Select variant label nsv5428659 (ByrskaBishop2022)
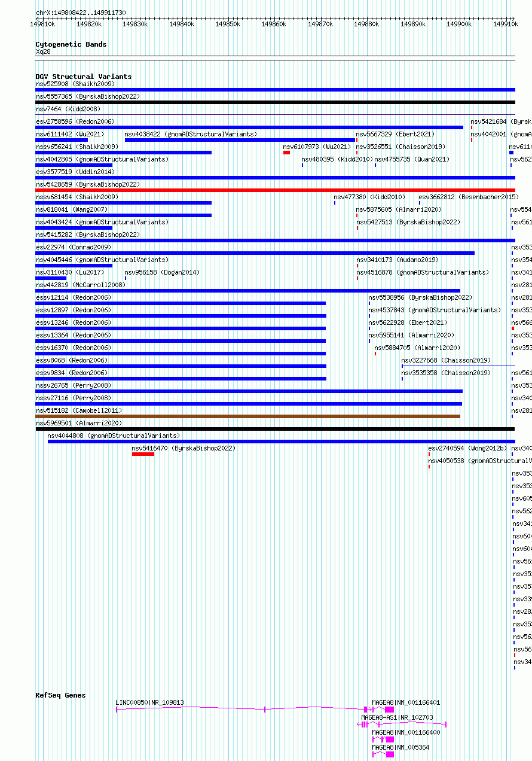The height and width of the screenshot is (761, 532). click(x=88, y=184)
